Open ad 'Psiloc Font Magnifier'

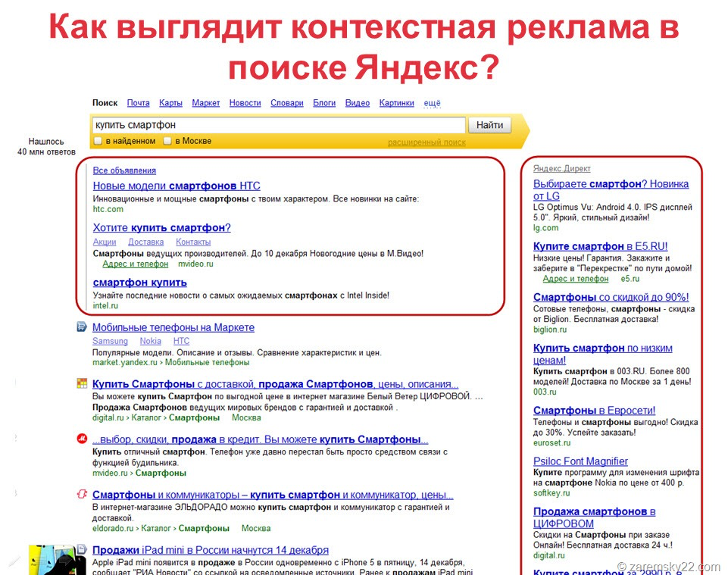click(x=580, y=461)
